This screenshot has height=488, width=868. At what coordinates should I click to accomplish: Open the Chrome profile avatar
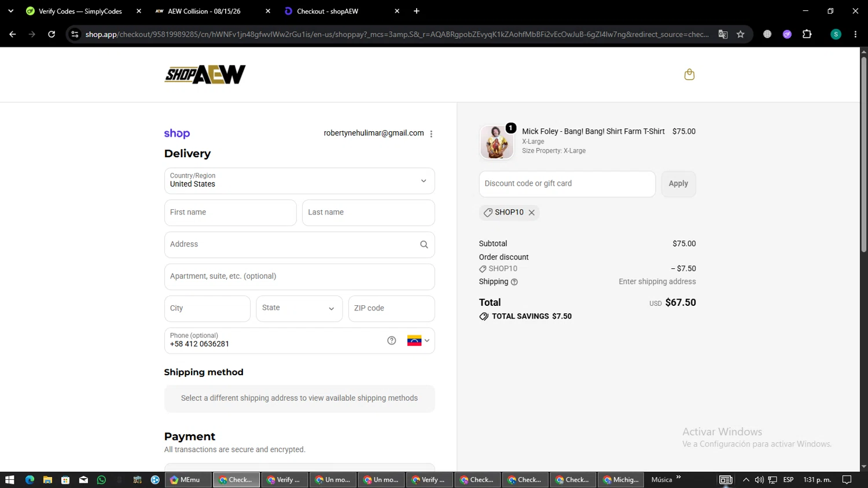(x=836, y=34)
